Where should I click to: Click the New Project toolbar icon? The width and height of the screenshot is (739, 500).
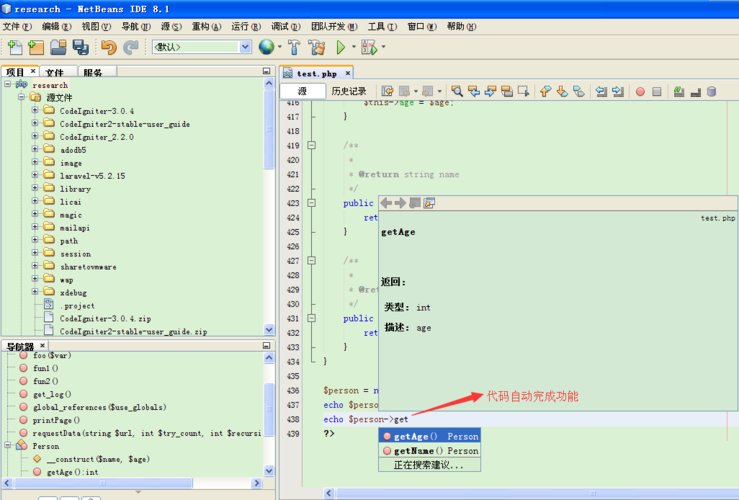point(36,47)
